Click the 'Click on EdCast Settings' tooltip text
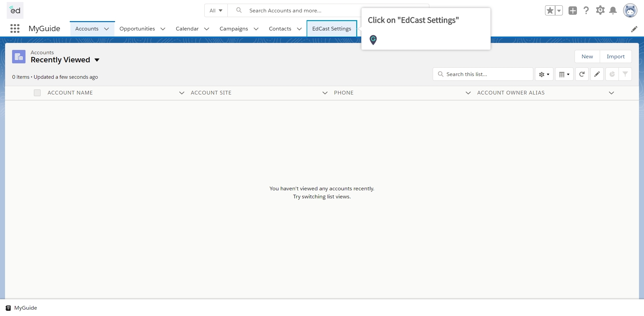This screenshot has width=644, height=316. pos(413,20)
